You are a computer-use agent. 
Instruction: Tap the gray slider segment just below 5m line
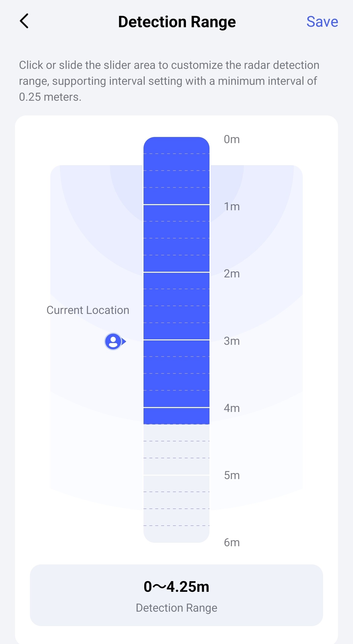[176, 483]
